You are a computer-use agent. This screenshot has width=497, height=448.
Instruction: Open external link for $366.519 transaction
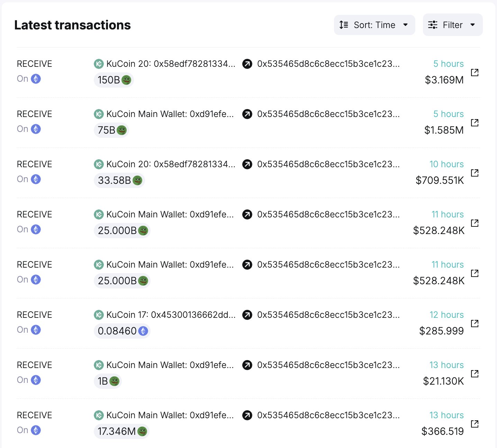[475, 424]
